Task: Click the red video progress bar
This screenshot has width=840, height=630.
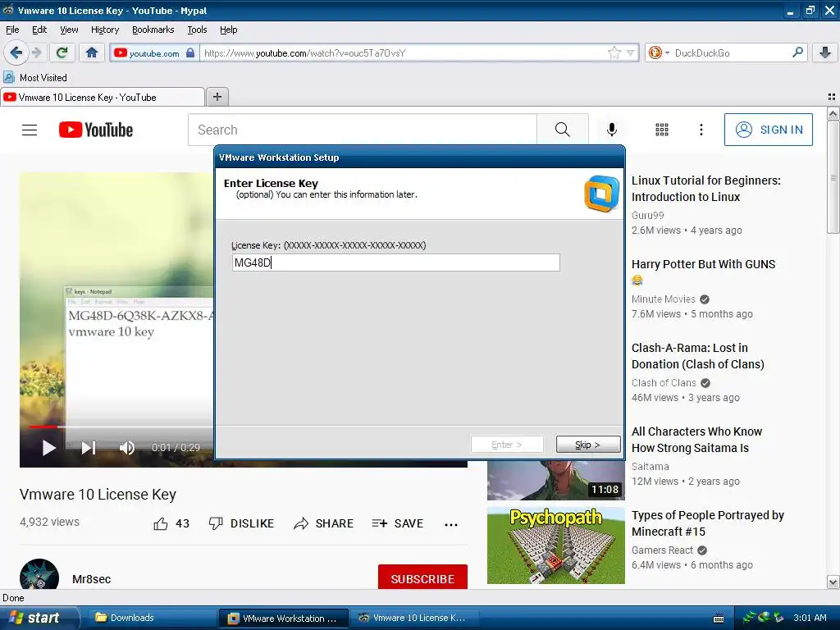Action: click(43, 427)
